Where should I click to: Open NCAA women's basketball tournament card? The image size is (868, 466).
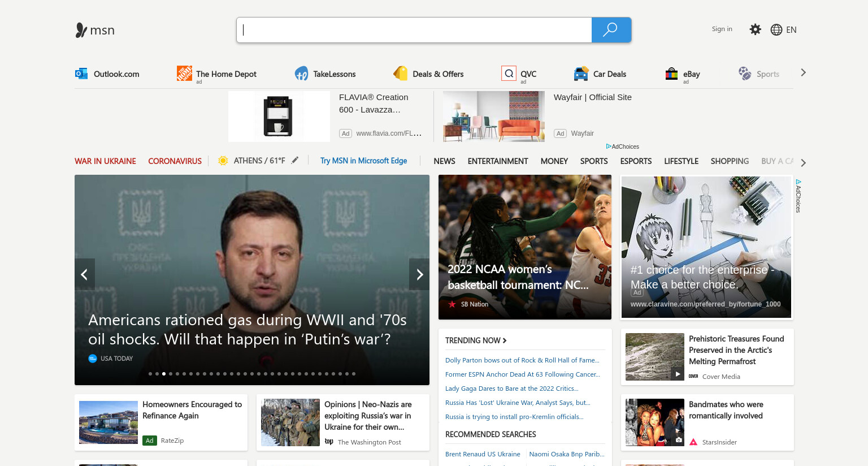tap(525, 247)
